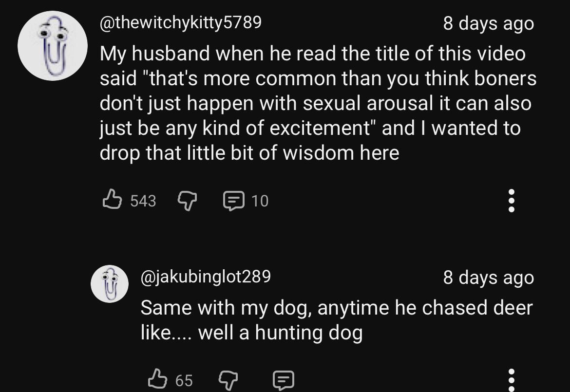Open the three-dot menu for jakubinglot289's reply
The height and width of the screenshot is (392, 570).
[x=511, y=379]
